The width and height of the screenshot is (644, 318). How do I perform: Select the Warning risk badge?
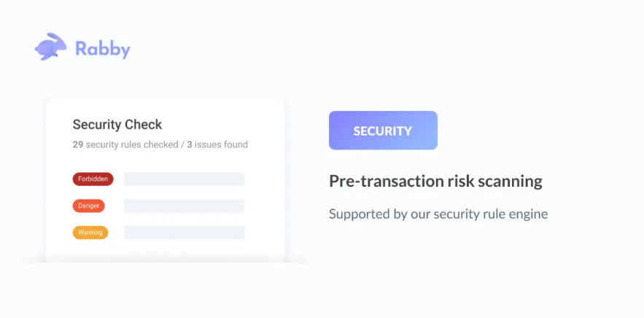pos(90,233)
